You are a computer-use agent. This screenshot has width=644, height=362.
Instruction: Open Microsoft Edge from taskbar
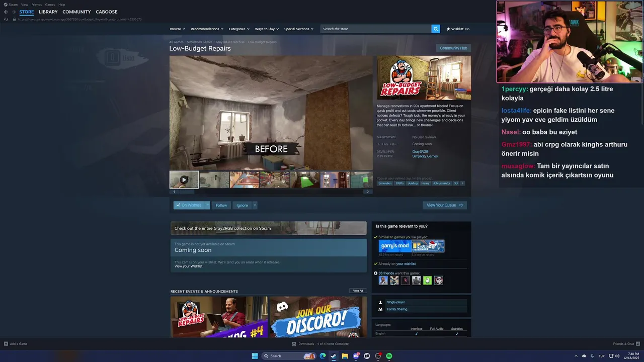tap(323, 356)
